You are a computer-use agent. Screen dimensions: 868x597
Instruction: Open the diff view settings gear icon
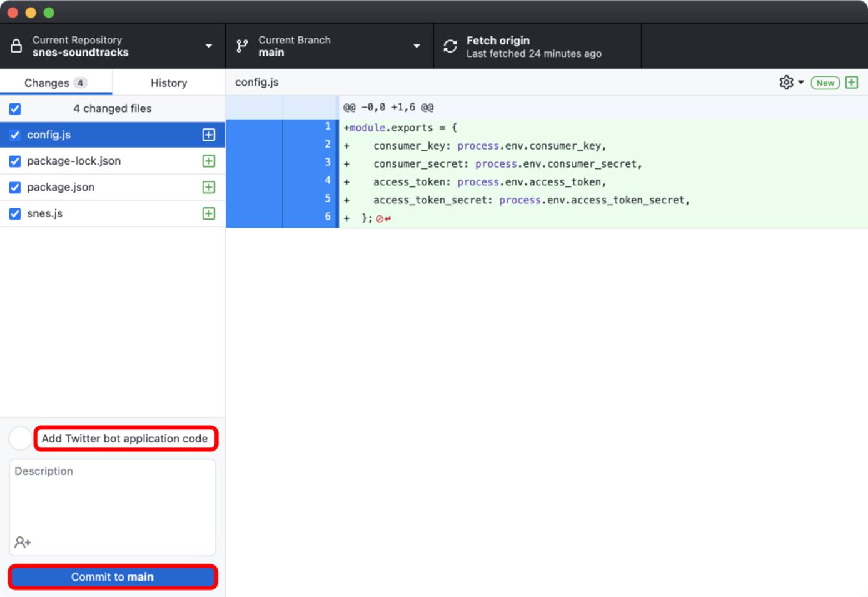pyautogui.click(x=785, y=82)
